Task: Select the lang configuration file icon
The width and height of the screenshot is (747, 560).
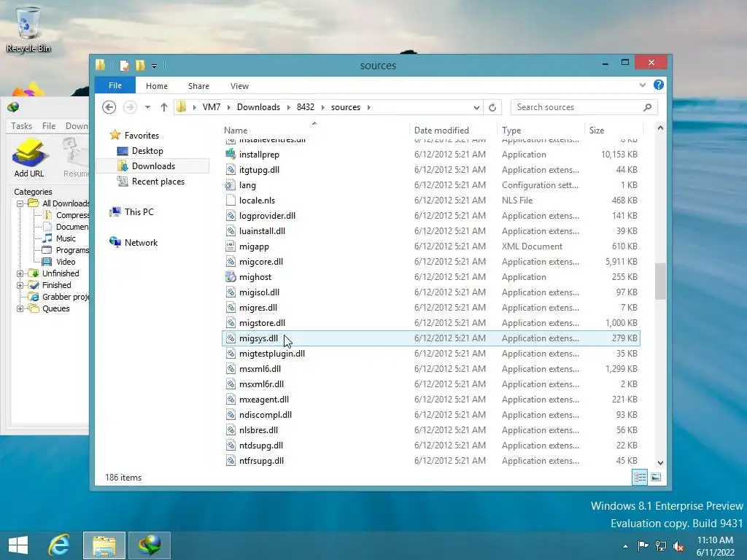Action: [x=231, y=184]
